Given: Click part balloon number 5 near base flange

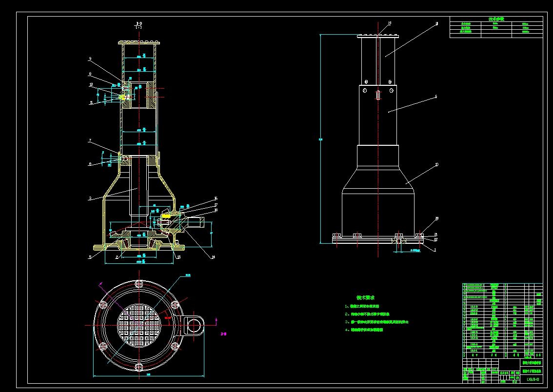Looking at the screenshot, I should tap(90, 257).
